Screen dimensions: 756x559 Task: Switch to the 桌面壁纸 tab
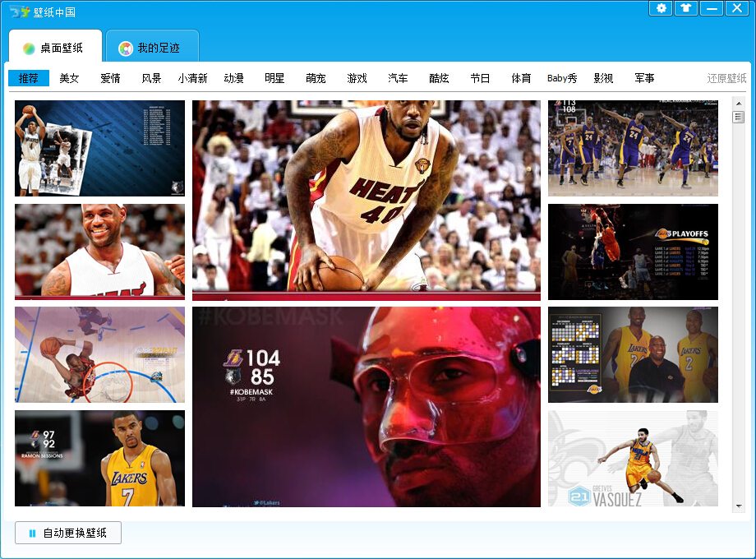tap(55, 48)
